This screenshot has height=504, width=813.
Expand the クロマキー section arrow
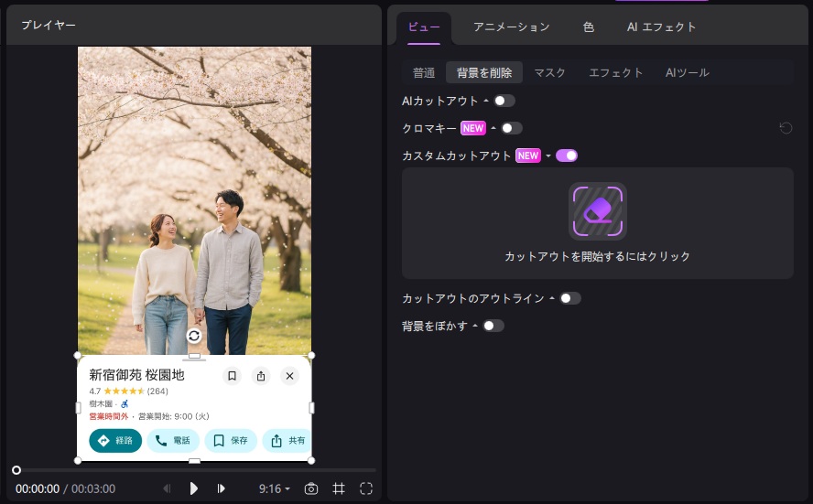click(x=493, y=128)
